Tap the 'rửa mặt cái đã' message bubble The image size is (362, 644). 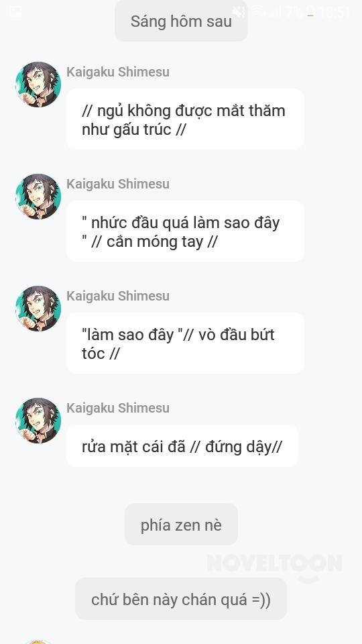(182, 446)
